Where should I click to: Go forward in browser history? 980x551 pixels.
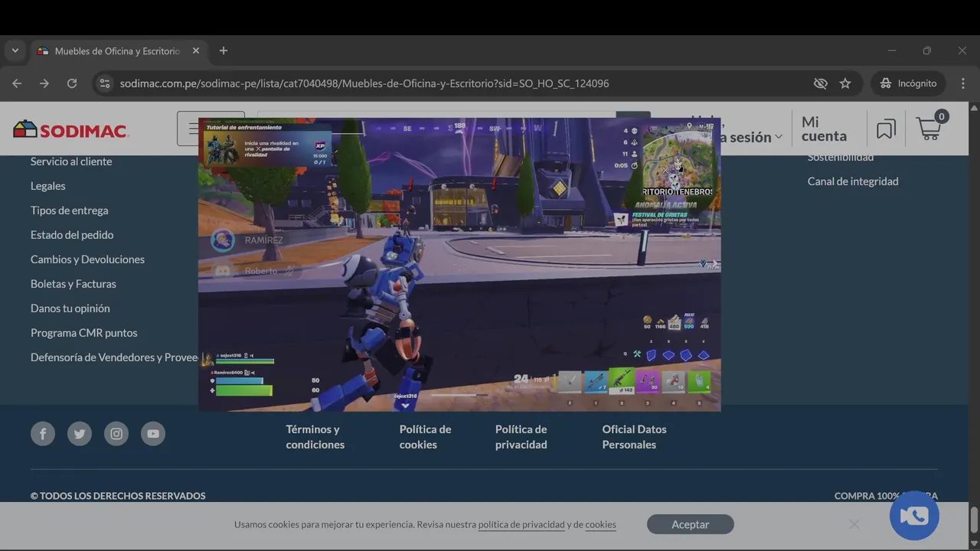(x=44, y=83)
